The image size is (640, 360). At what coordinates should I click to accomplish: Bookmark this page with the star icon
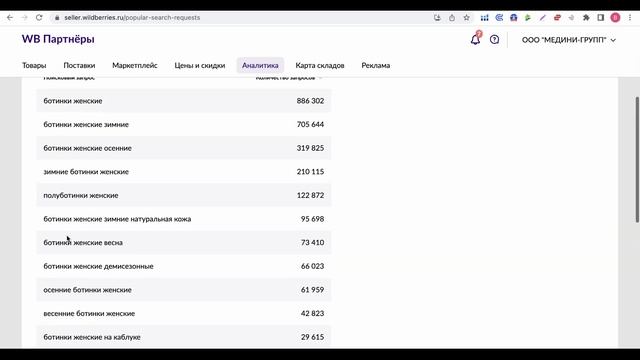coord(467,18)
